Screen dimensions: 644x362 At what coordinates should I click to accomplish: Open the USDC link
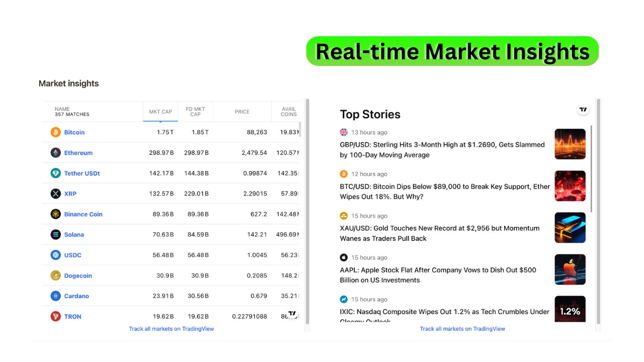click(x=73, y=255)
